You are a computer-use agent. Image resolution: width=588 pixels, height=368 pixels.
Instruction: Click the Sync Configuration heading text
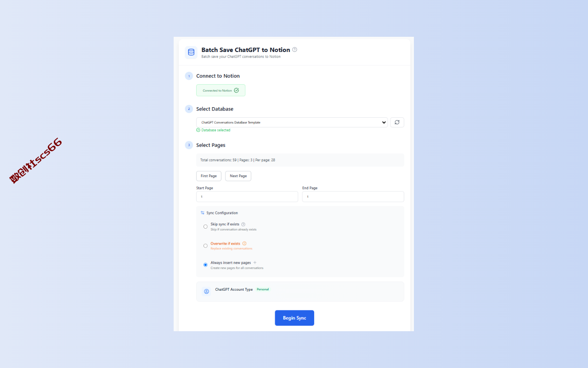222,213
